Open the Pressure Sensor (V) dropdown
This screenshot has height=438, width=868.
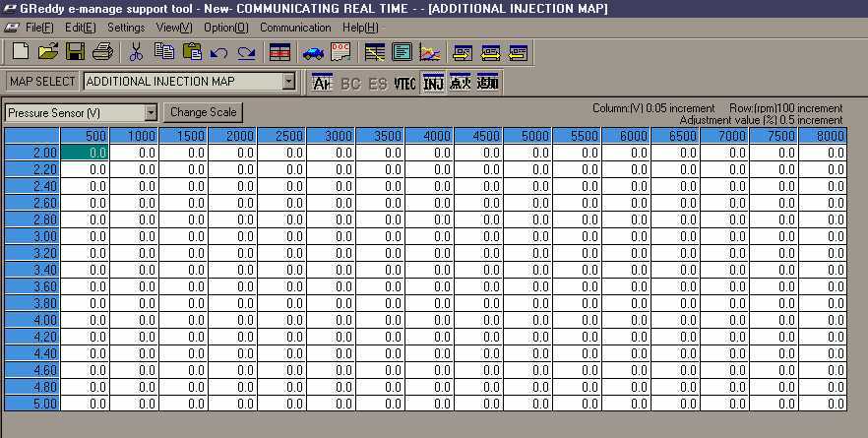click(151, 113)
